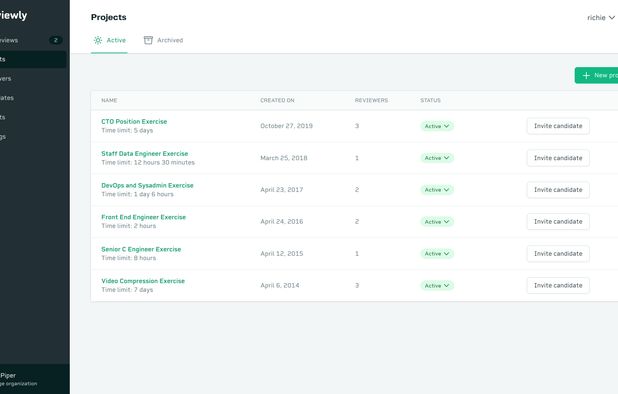Invite candidate to Front End Engineer Exercise
The width and height of the screenshot is (618, 394).
click(558, 222)
